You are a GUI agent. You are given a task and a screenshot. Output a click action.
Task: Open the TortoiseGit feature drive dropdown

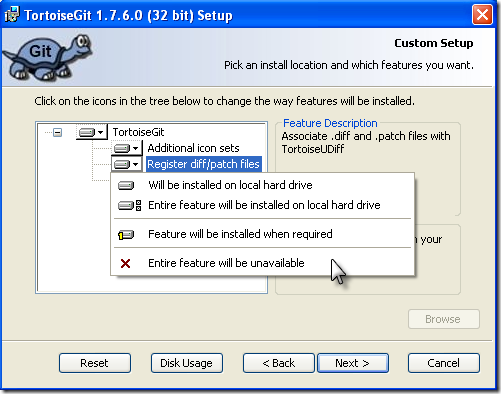tap(91, 132)
